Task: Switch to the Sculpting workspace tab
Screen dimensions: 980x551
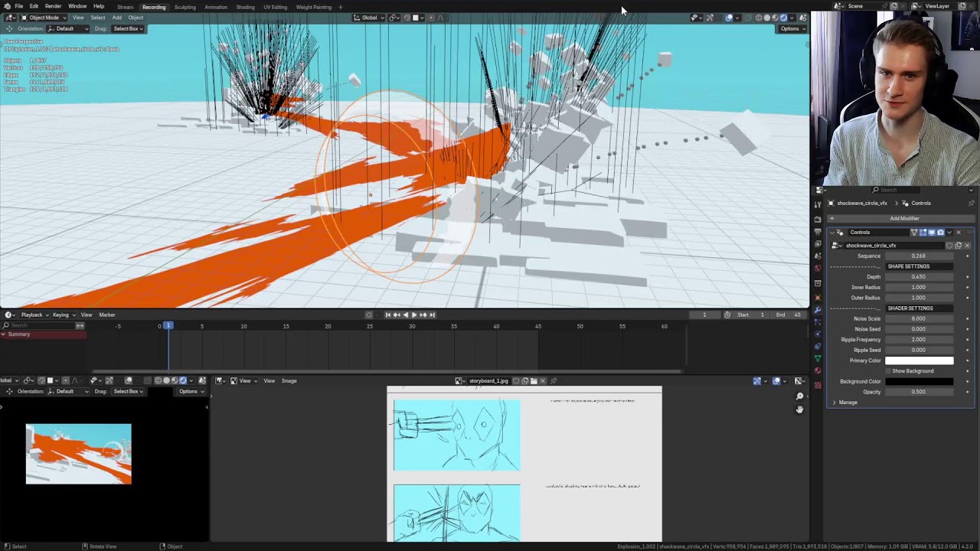Action: pos(185,7)
